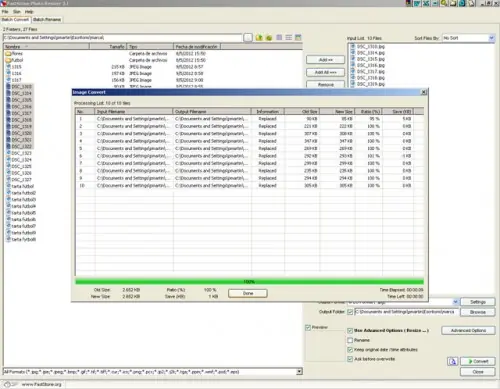Click the Add All button
This screenshot has width=500, height=389.
tap(325, 72)
